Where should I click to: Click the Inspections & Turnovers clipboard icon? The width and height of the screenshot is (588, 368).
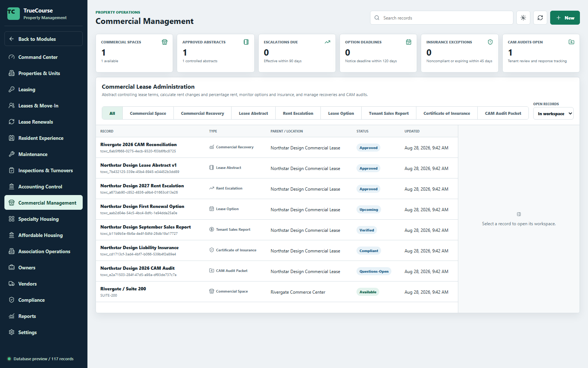pyautogui.click(x=12, y=170)
